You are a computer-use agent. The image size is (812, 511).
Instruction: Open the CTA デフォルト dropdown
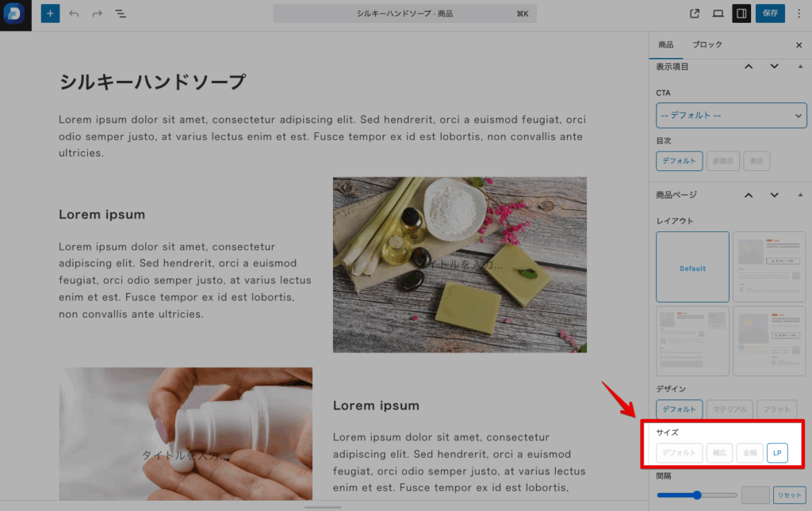coord(731,116)
